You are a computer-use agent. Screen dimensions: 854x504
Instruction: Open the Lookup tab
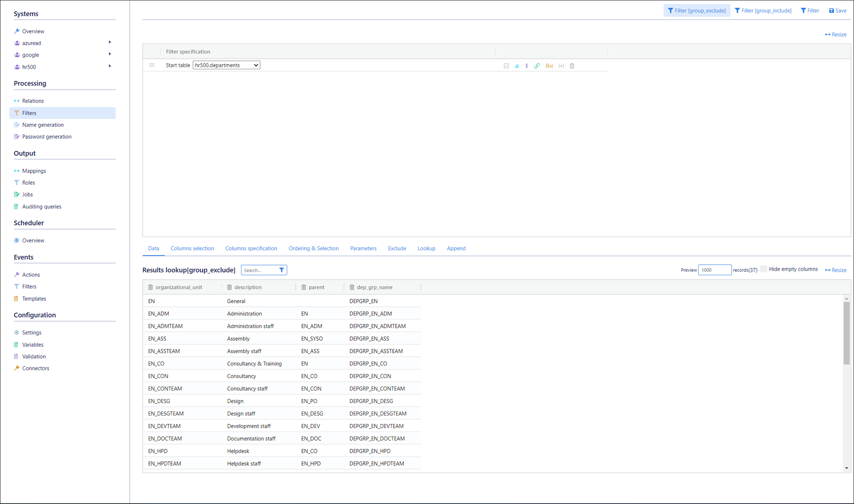[x=426, y=248]
